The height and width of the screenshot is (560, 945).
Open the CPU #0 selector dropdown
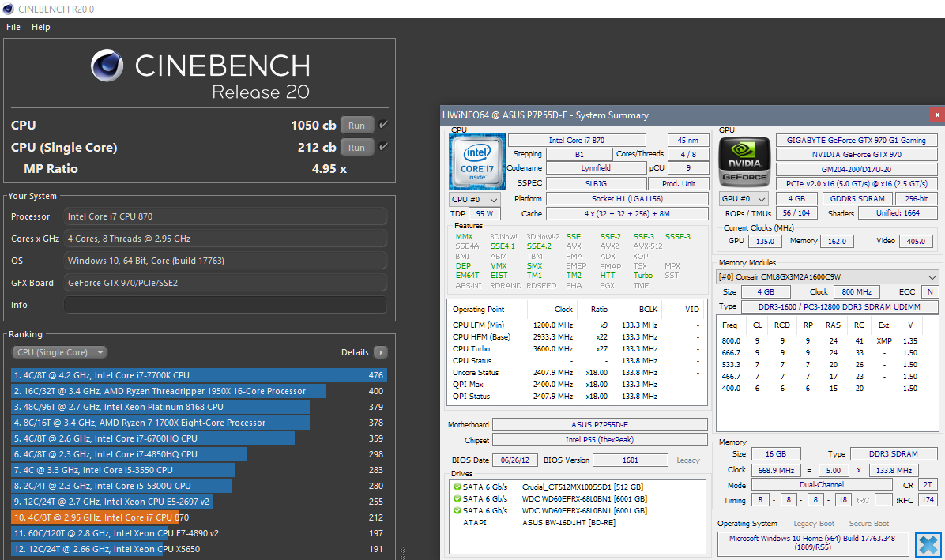pos(474,199)
